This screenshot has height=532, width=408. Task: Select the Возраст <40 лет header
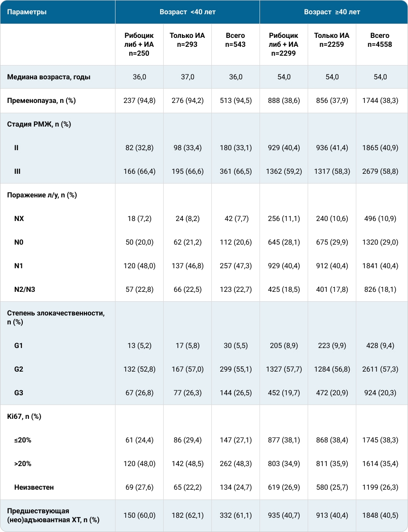click(x=187, y=12)
